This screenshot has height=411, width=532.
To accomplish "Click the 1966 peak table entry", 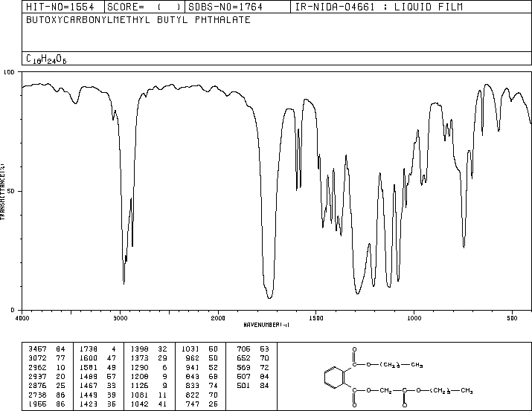I will pyautogui.click(x=47, y=404).
